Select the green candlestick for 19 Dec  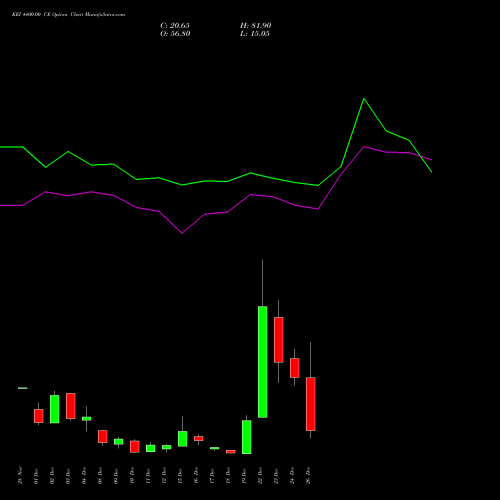click(x=246, y=437)
